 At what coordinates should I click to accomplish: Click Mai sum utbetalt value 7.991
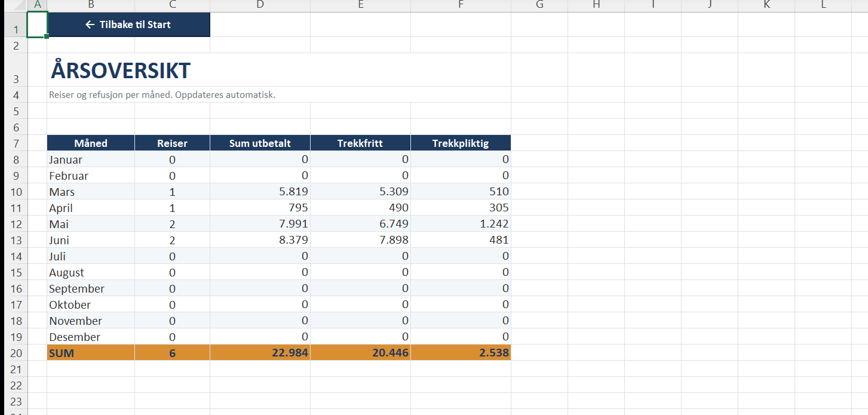pyautogui.click(x=260, y=224)
